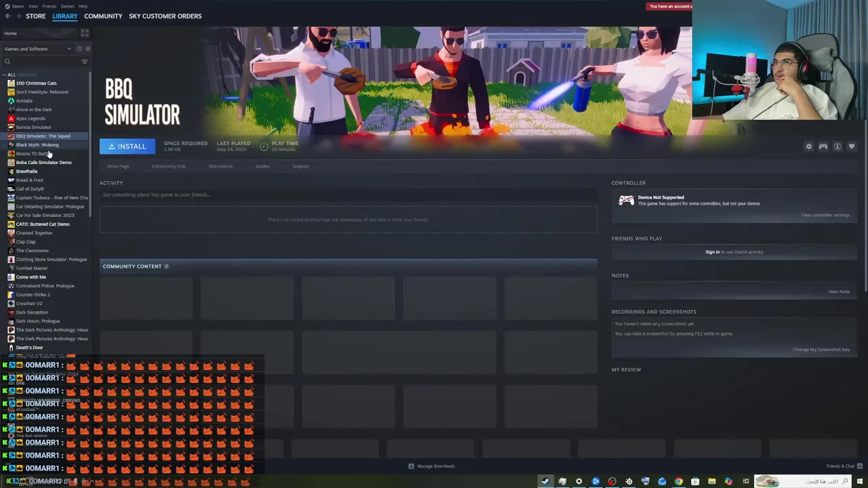Install BBQ Simulator
This screenshot has width=868, height=488.
point(127,146)
